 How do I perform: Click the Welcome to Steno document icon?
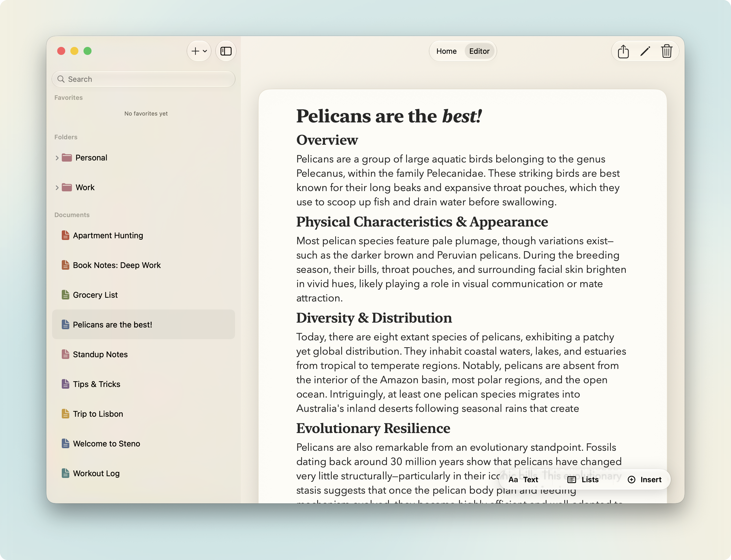point(66,443)
